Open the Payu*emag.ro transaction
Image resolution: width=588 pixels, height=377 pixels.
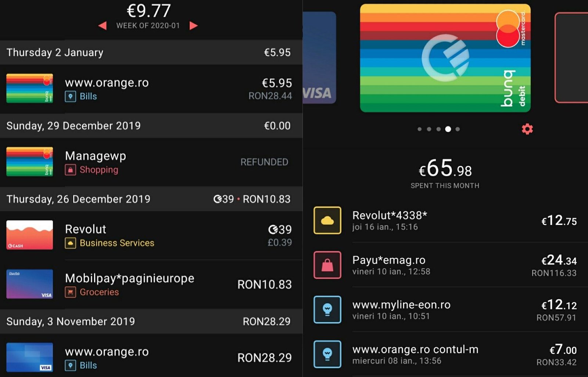[445, 265]
